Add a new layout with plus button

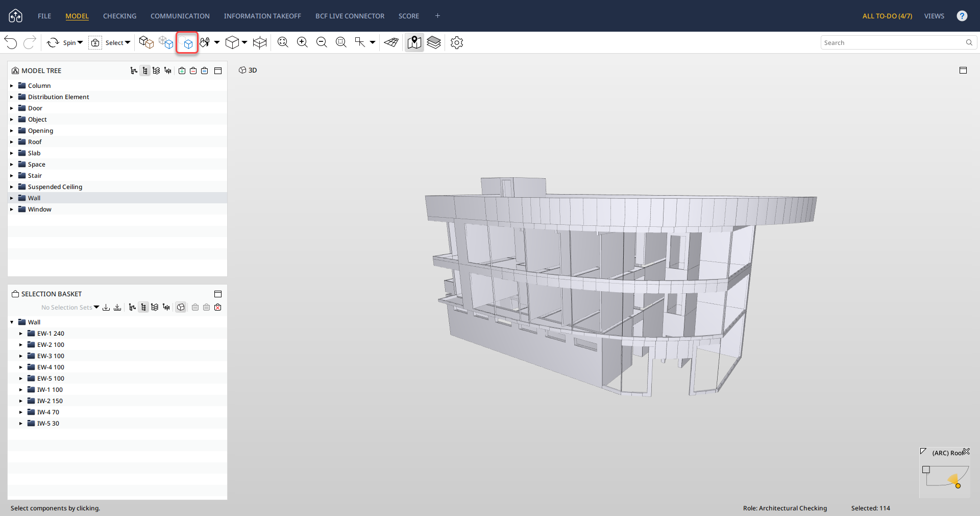437,16
